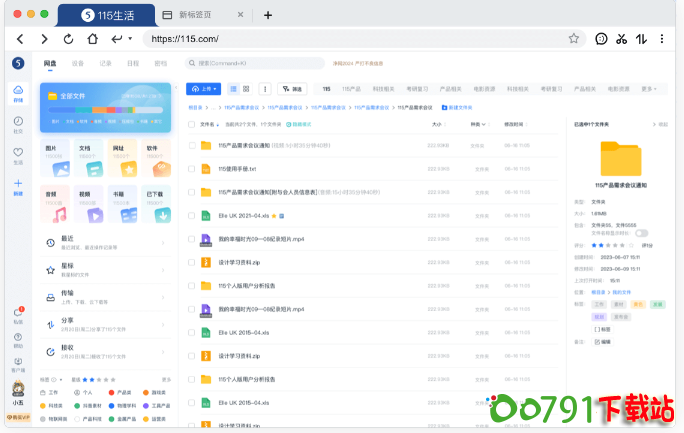The image size is (684, 433).
Task: Bookmark page with star in address bar
Action: tap(574, 39)
